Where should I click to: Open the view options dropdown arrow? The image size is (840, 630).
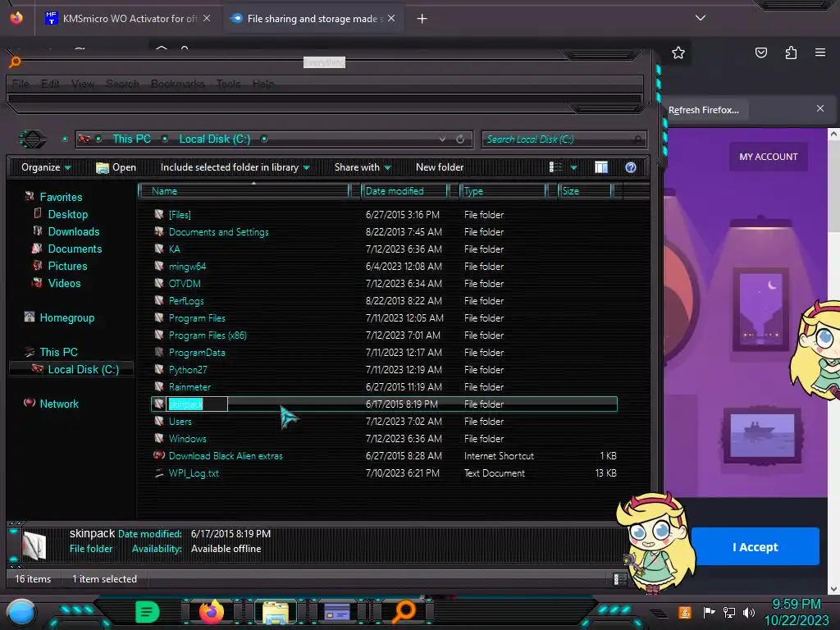573,167
